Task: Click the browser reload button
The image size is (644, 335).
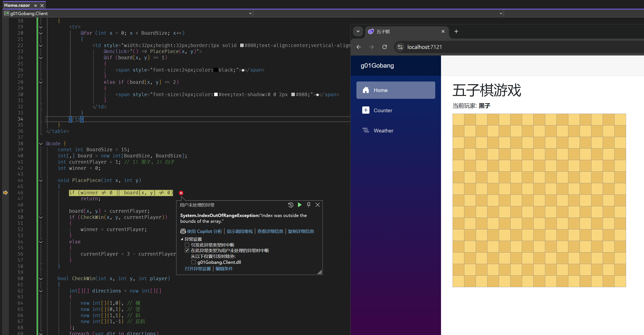Action: tap(385, 47)
